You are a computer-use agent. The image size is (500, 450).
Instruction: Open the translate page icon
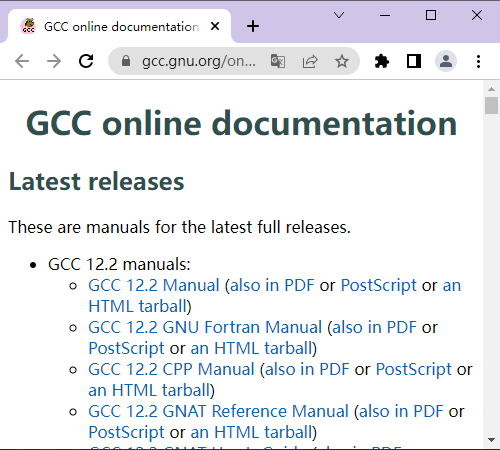(x=278, y=61)
